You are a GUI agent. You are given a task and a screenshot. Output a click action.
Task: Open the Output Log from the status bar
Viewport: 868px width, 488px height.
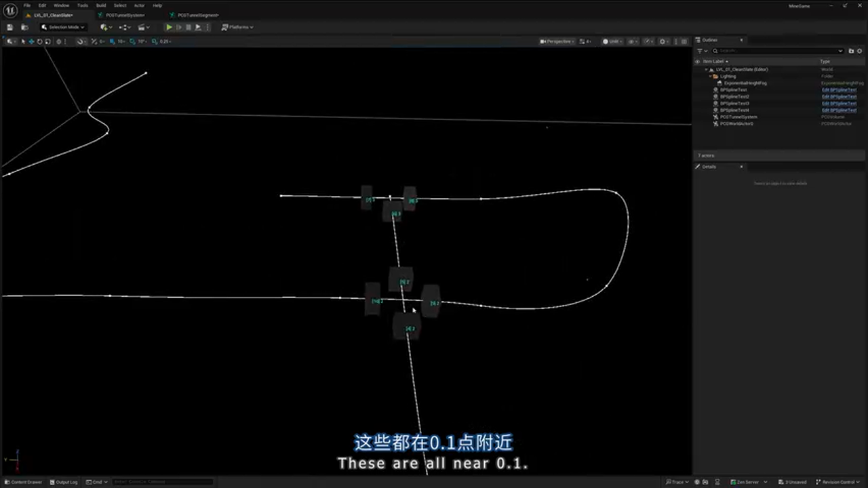pyautogui.click(x=65, y=482)
